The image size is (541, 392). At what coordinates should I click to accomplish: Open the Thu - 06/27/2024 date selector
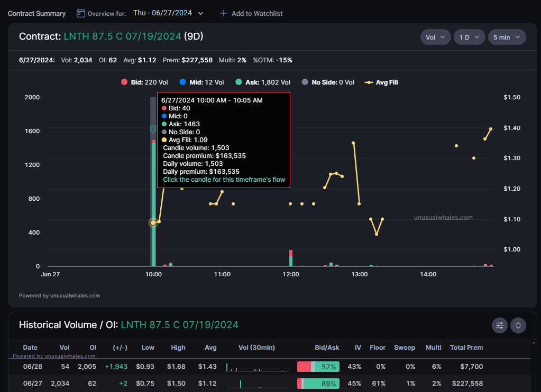[x=168, y=13]
